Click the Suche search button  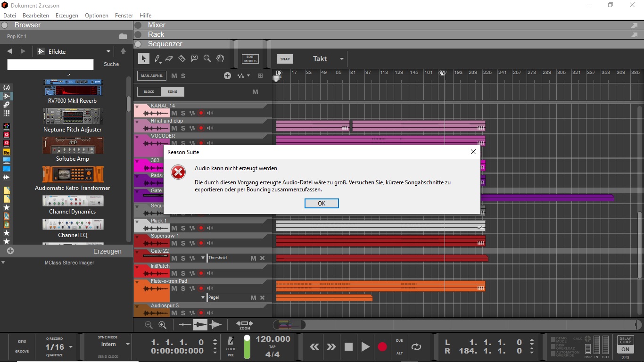111,64
